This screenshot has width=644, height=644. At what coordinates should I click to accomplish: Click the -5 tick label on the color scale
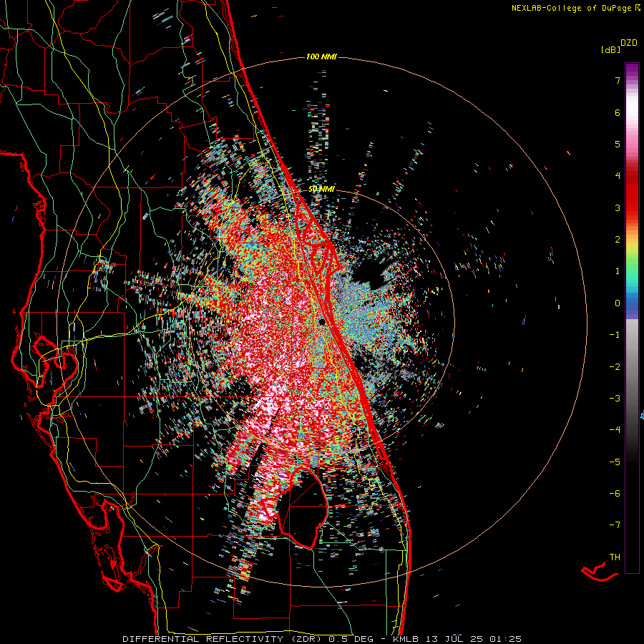[615, 462]
